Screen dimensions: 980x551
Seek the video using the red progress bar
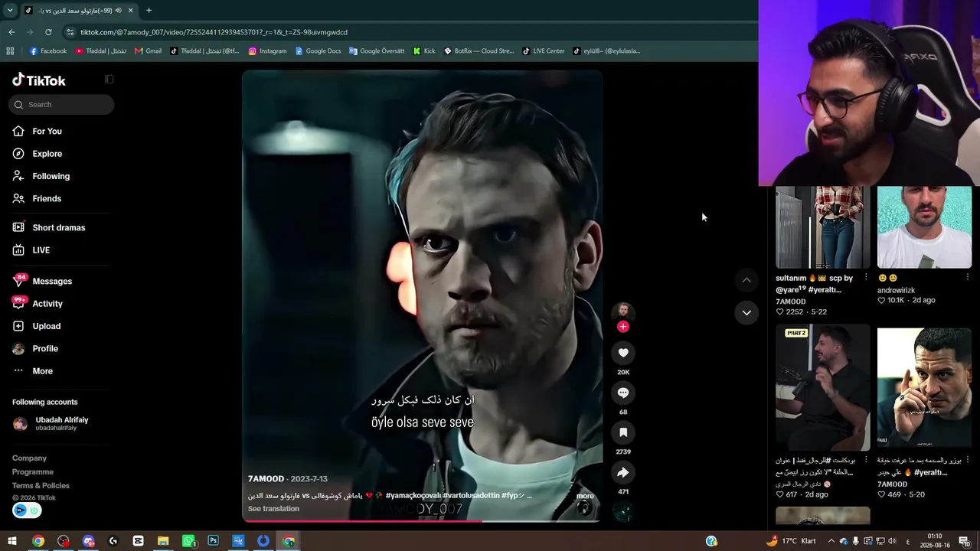[423, 521]
